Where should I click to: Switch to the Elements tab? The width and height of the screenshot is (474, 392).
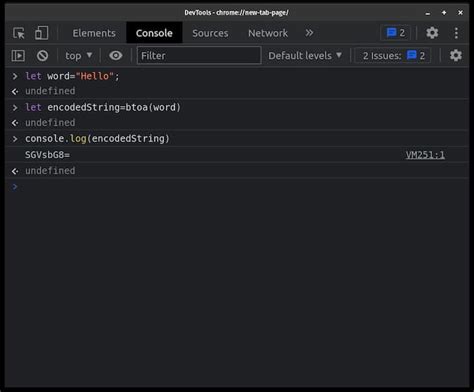(x=94, y=33)
